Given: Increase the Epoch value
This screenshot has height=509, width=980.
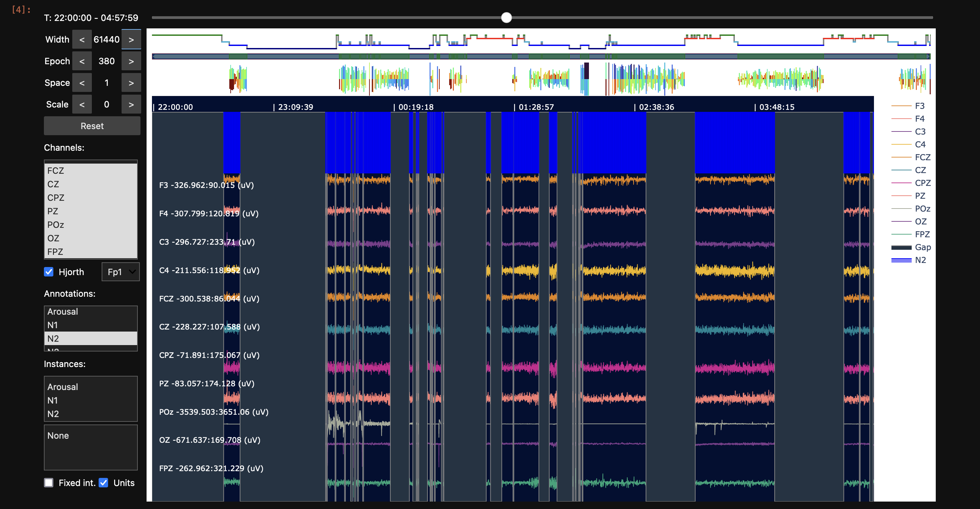Looking at the screenshot, I should click(131, 61).
